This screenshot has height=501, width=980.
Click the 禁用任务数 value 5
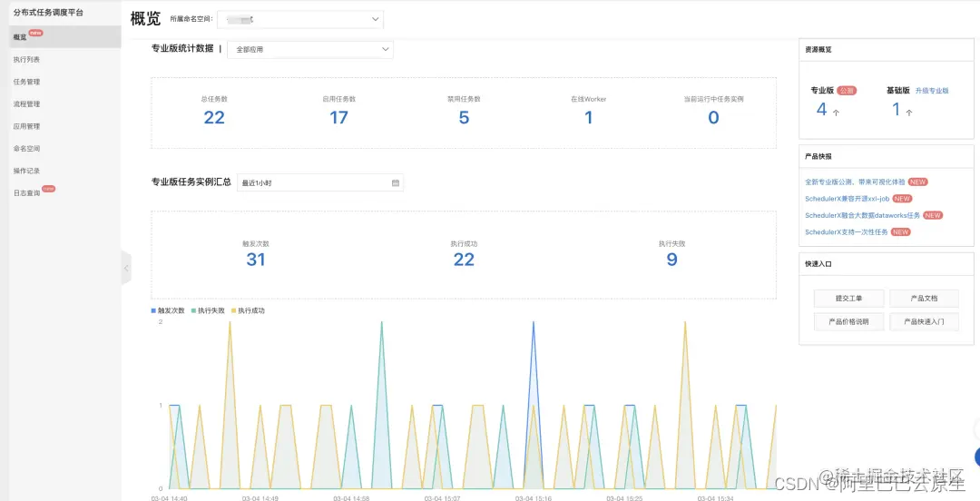[x=464, y=118]
